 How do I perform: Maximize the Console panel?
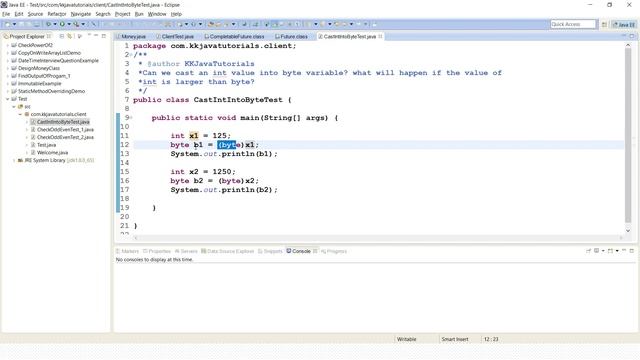(x=632, y=251)
